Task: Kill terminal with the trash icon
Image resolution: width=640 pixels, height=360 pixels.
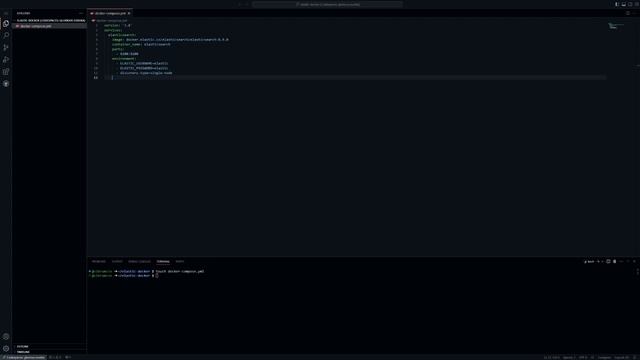Action: 615,262
